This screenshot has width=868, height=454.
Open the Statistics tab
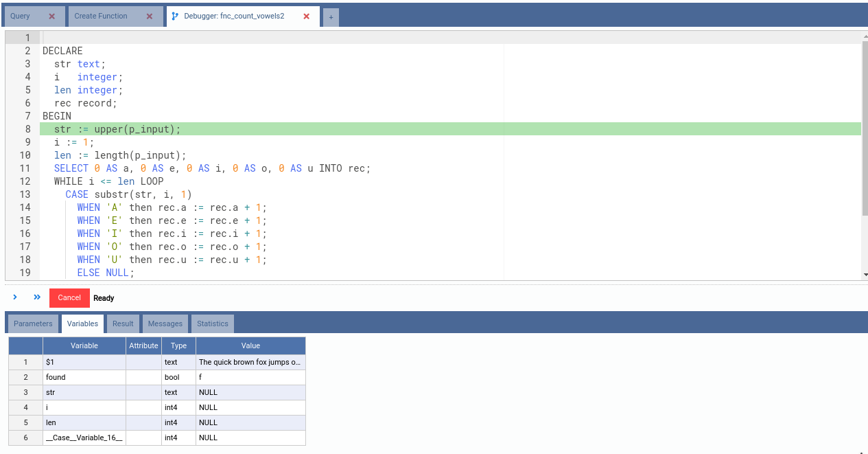click(x=213, y=324)
